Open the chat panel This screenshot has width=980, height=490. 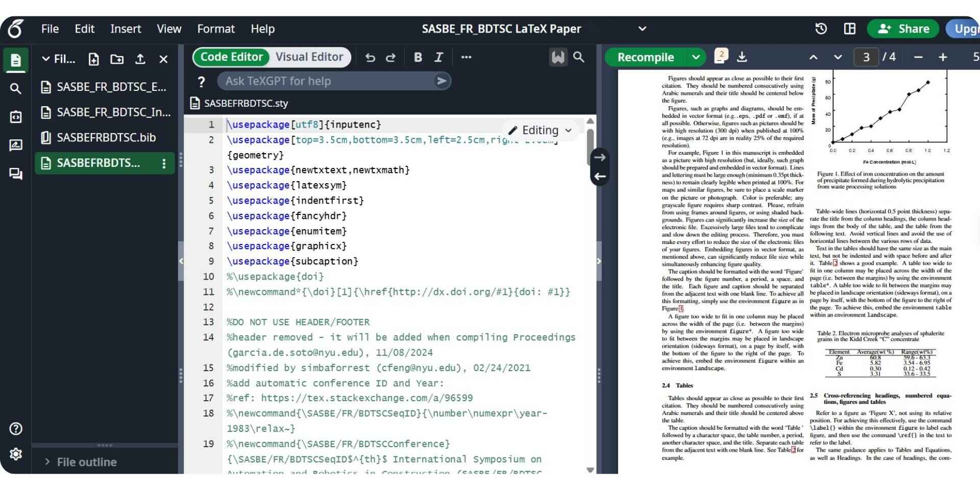pyautogui.click(x=15, y=174)
